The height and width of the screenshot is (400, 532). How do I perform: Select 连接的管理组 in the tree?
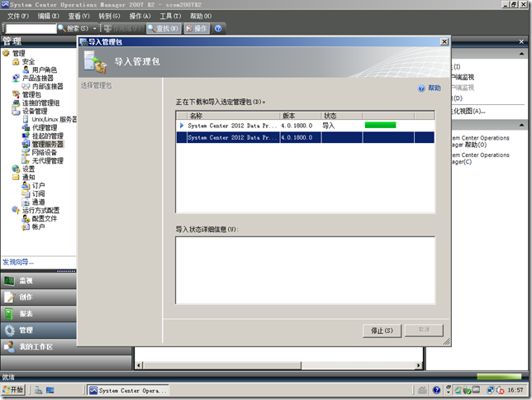coord(40,102)
